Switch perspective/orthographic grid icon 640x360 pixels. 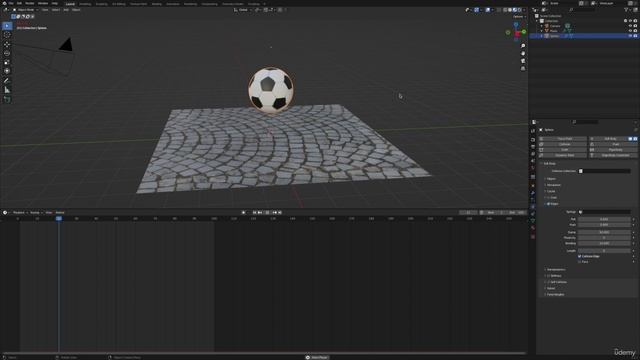(x=523, y=68)
